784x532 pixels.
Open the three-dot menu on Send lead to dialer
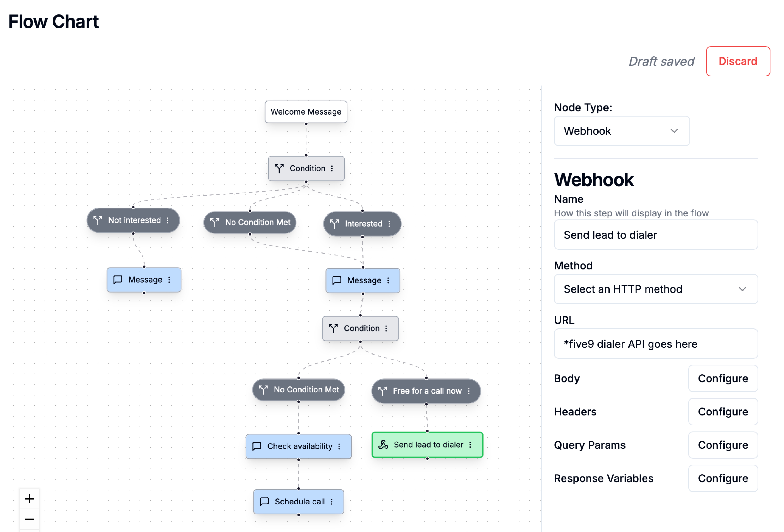[x=470, y=445]
